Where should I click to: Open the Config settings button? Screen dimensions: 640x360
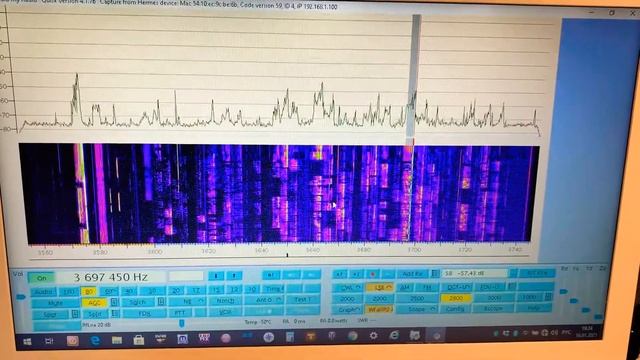click(x=455, y=309)
